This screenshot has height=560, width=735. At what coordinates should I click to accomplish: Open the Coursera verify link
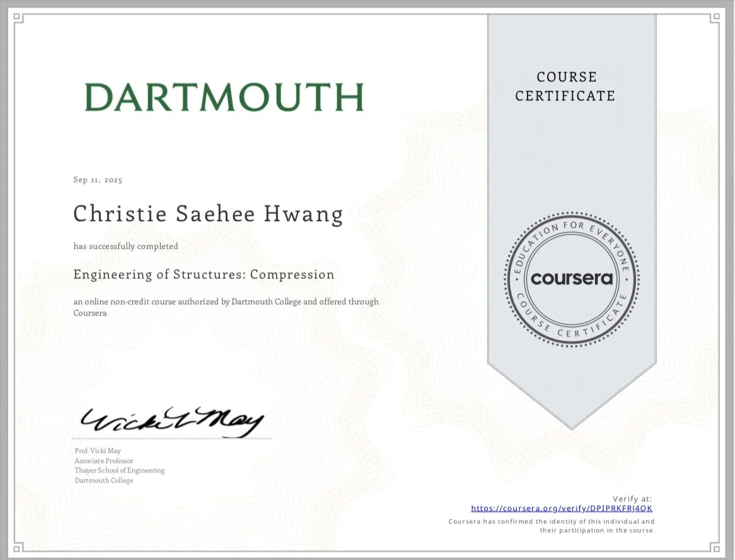562,508
